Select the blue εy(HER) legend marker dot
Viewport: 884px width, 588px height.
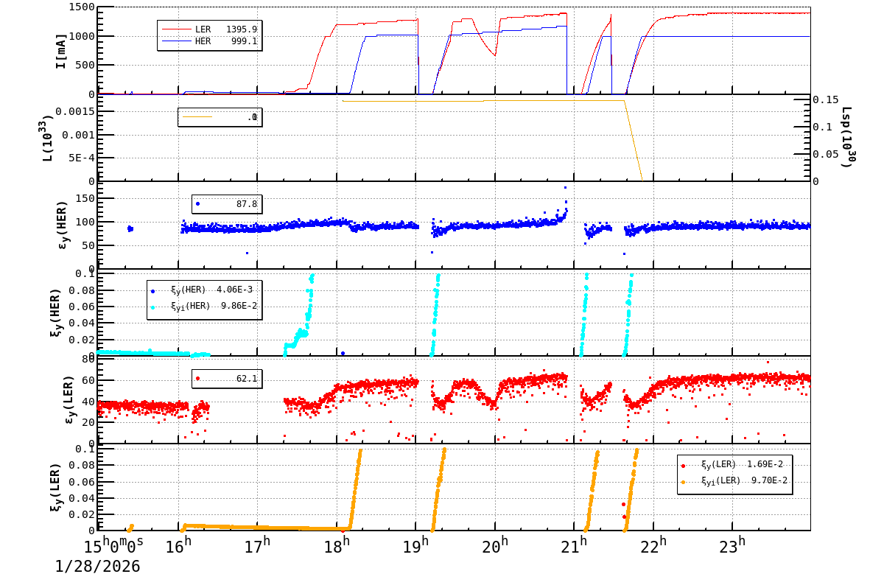[x=196, y=203]
